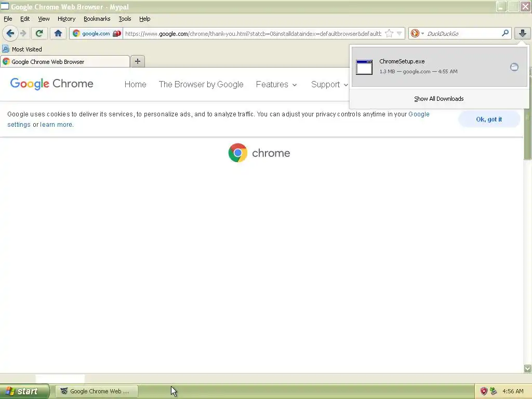This screenshot has height=399, width=532.
Task: Click the forward arrow navigation button
Action: (23, 33)
